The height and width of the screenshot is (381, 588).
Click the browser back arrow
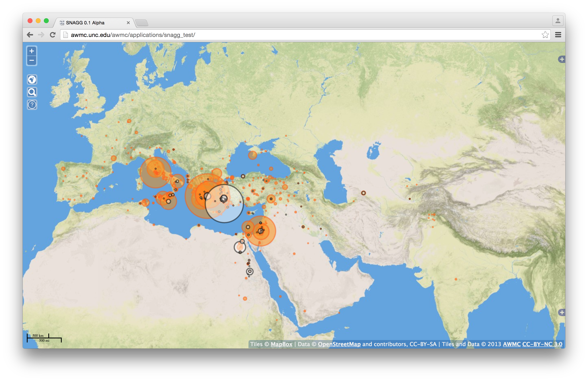coord(30,35)
